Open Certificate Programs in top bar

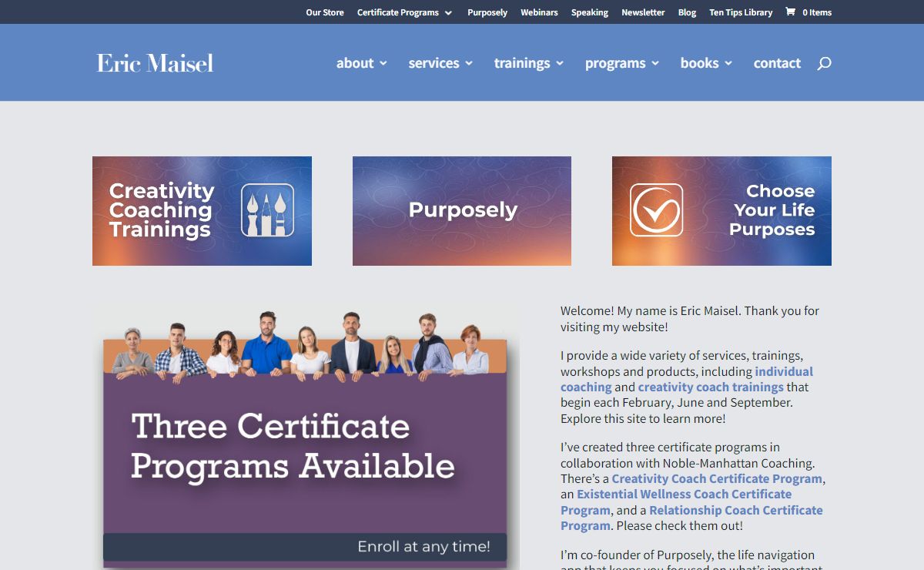pos(398,12)
